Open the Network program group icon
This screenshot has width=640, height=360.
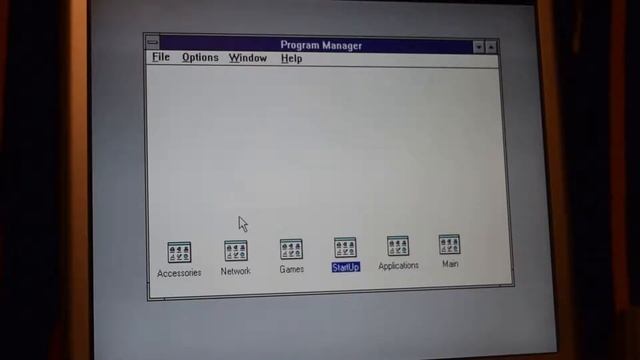pos(236,251)
